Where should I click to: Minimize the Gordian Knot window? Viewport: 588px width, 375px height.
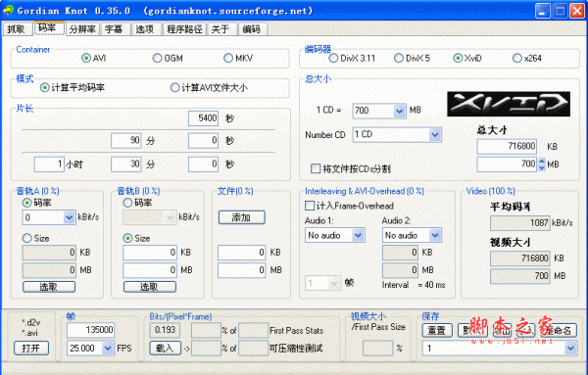(543, 11)
